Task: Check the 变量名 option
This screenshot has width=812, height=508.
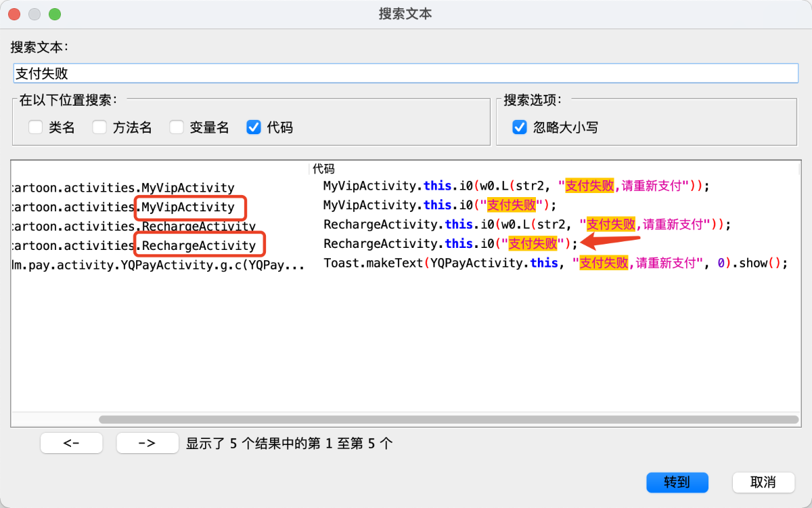Action: point(177,127)
